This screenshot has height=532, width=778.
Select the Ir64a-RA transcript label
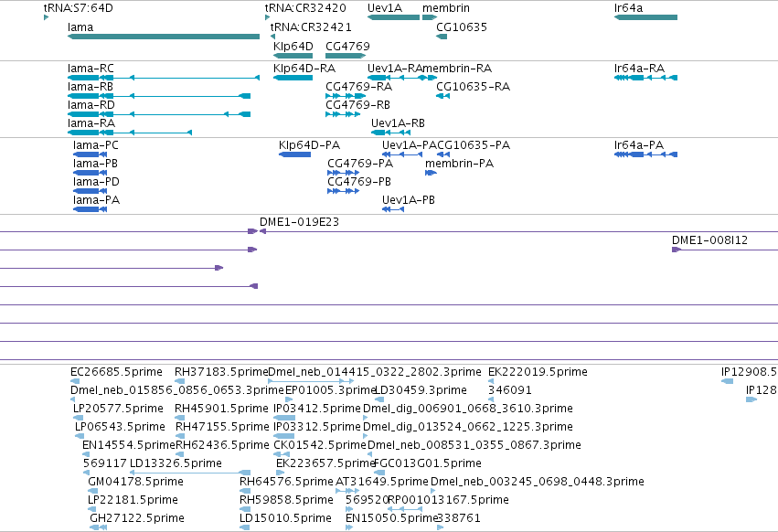pos(639,69)
